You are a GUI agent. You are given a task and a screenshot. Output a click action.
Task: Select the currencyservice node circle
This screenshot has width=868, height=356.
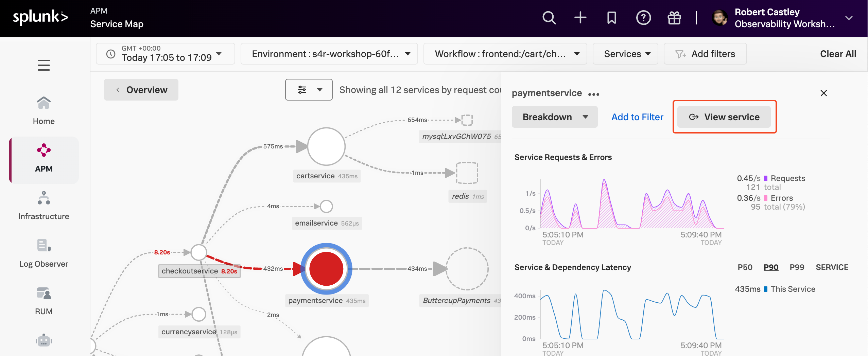click(x=199, y=314)
